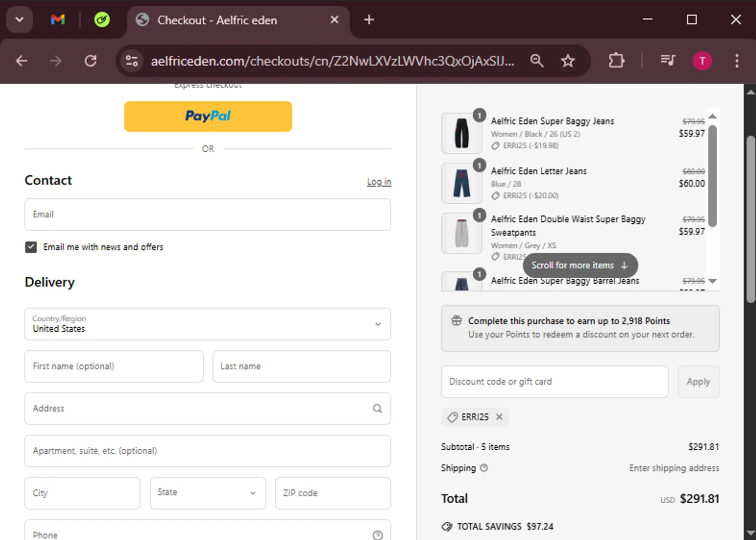Screen dimensions: 756x540
Task: Click the Log in link
Action: 379,182
